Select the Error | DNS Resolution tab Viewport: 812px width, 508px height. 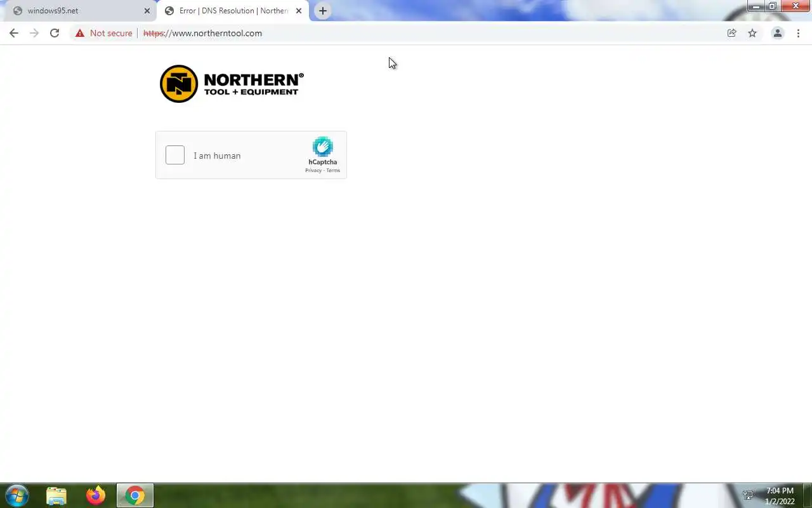pos(233,11)
